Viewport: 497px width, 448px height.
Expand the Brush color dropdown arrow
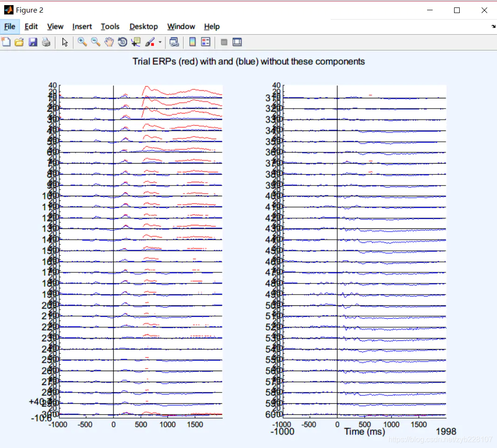tap(160, 42)
